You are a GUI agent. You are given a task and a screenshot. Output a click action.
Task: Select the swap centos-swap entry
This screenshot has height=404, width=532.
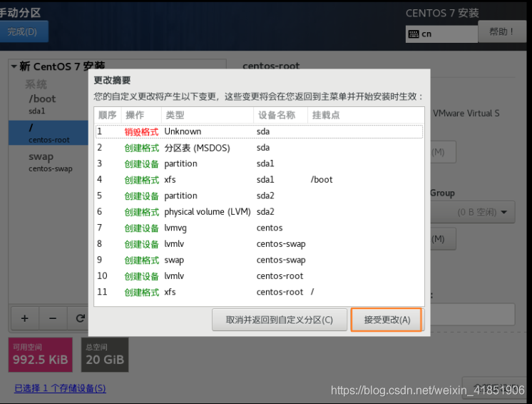(48, 162)
